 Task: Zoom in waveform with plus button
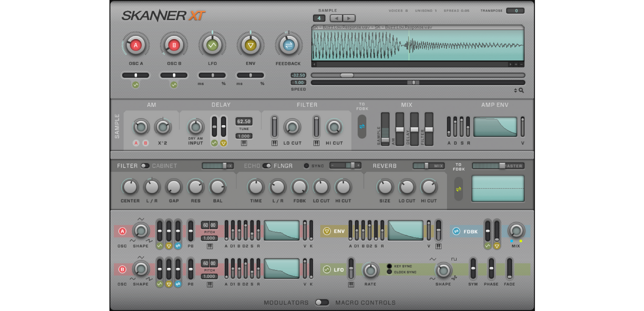pos(516,64)
